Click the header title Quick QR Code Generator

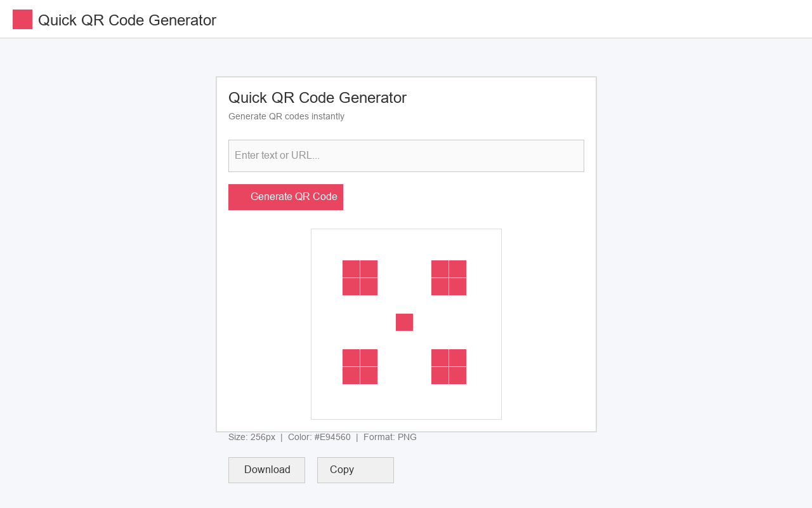127,20
